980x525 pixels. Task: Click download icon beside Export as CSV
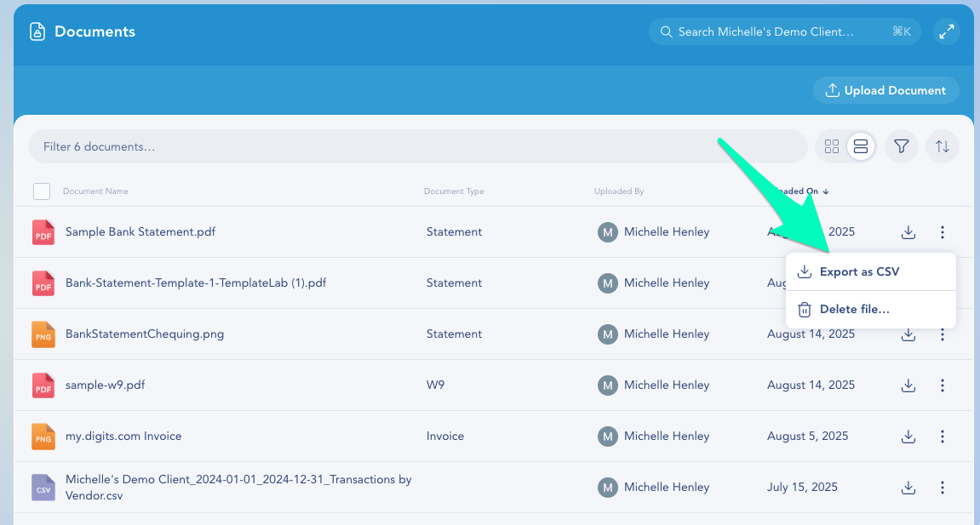(x=805, y=271)
